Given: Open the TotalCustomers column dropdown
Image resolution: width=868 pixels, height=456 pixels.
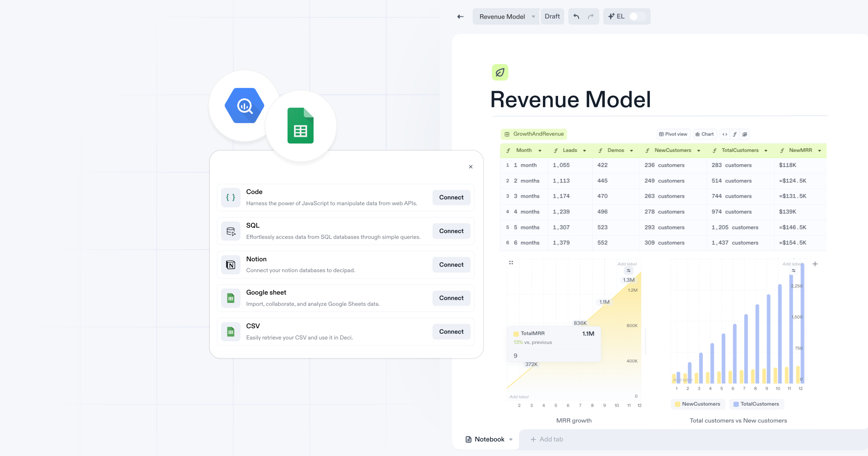Looking at the screenshot, I should 766,151.
